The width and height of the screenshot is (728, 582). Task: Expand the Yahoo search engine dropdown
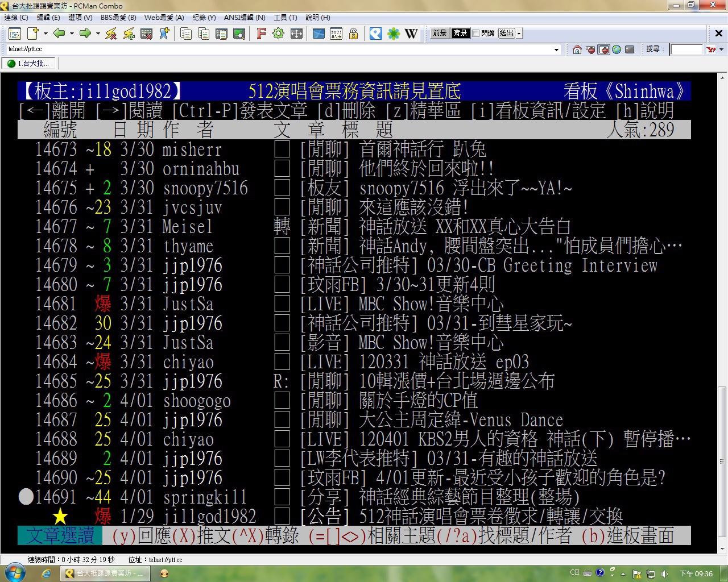(721, 49)
